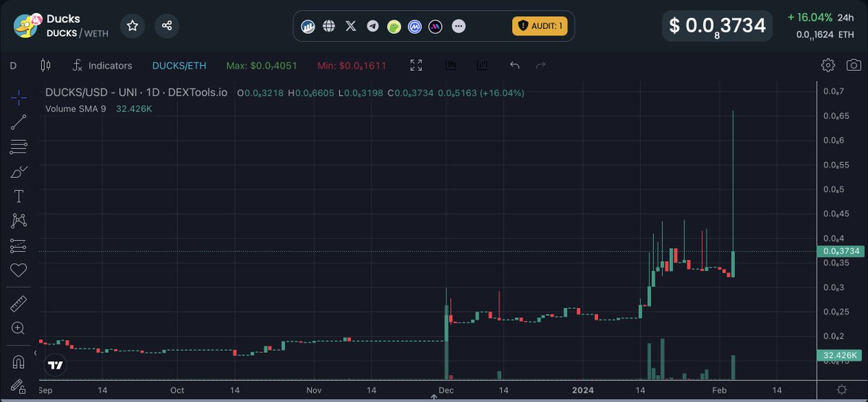This screenshot has width=868, height=402.
Task: Open the heart favorites icons tool
Action: click(x=19, y=270)
